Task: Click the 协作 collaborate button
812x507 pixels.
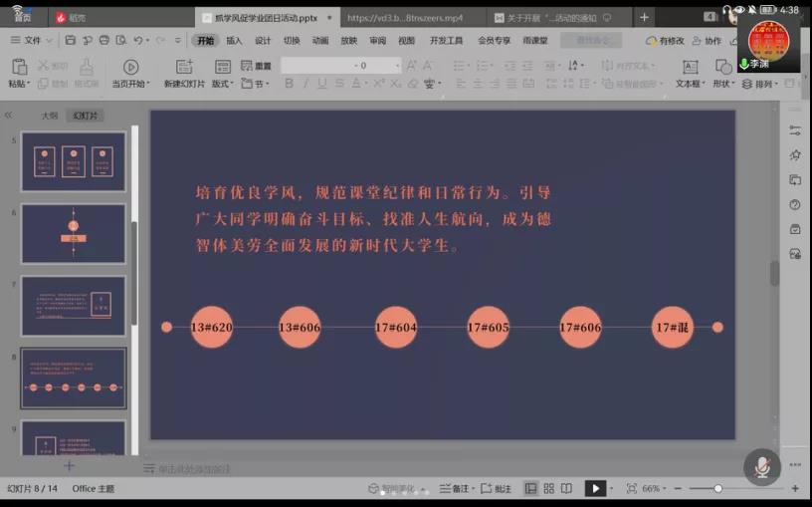Action: point(707,41)
